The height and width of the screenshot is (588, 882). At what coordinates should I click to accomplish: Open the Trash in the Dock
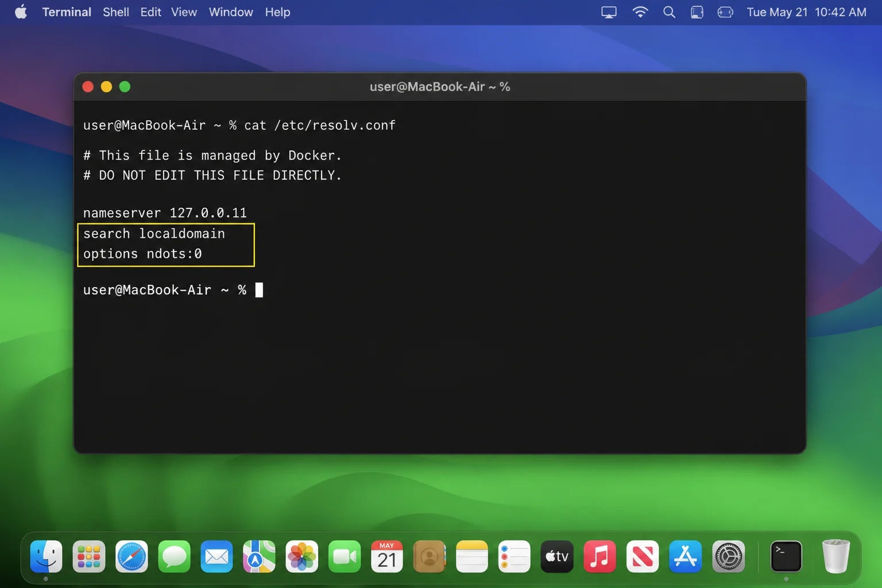tap(835, 556)
